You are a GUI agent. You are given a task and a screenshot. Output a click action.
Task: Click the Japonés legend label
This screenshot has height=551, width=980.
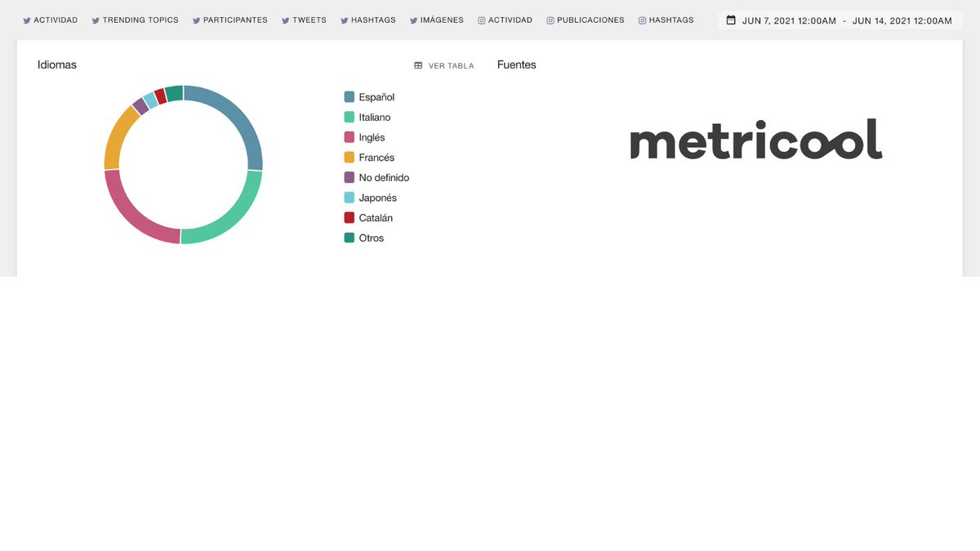377,198
